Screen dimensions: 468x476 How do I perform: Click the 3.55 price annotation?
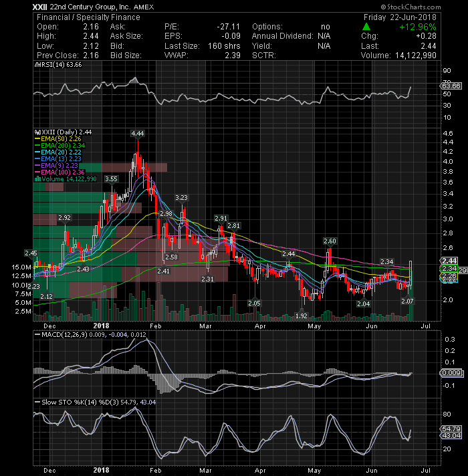111,178
